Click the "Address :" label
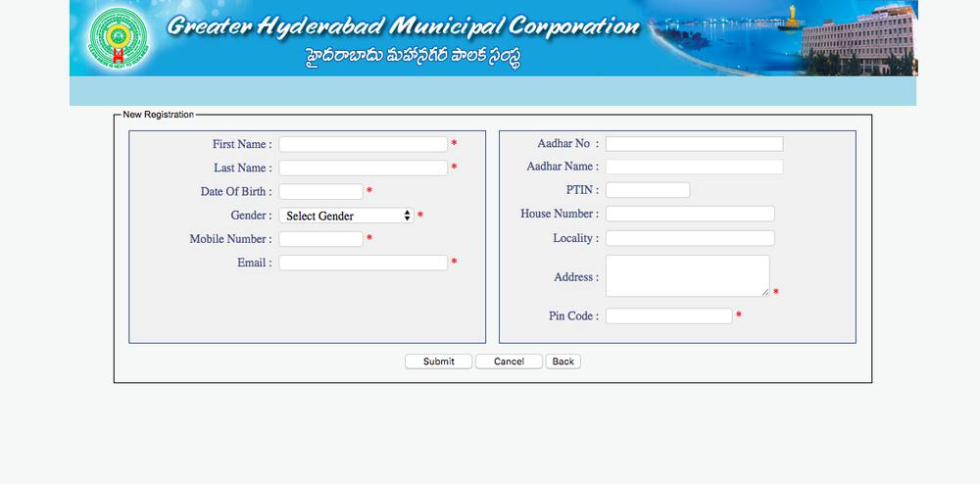Viewport: 980px width, 484px height. (x=576, y=276)
